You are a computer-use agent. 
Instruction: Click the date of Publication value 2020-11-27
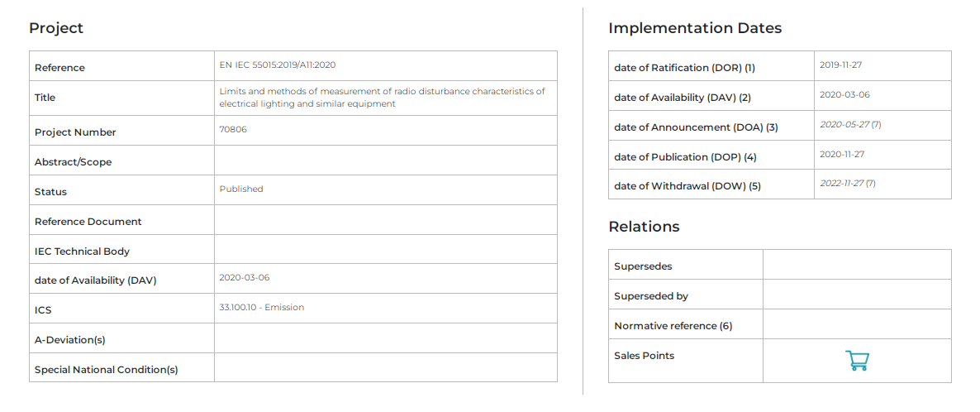point(842,154)
